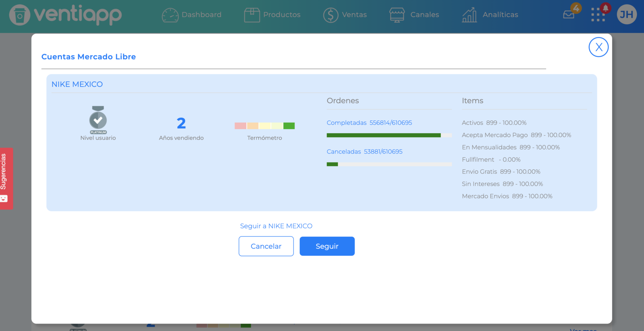Image resolution: width=644 pixels, height=331 pixels.
Task: Click Canceladas 53881/610695 link
Action: pos(364,152)
